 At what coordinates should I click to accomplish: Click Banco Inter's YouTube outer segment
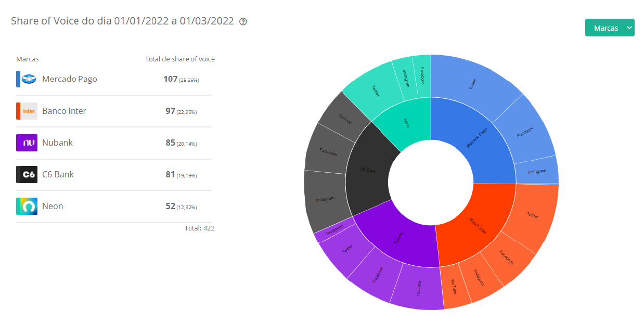pos(454,286)
